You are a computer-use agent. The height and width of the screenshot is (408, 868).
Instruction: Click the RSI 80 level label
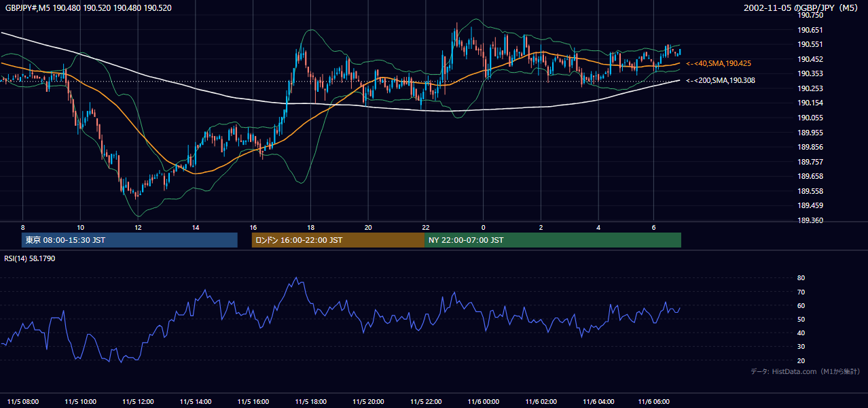(x=801, y=278)
